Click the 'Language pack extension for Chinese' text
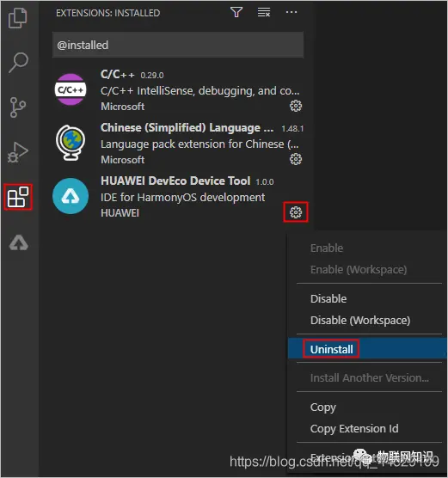 [199, 144]
